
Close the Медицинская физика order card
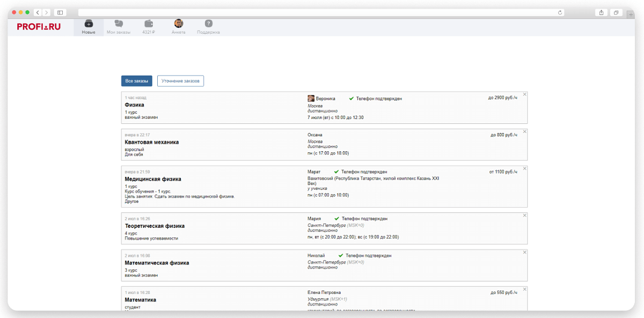coord(524,168)
